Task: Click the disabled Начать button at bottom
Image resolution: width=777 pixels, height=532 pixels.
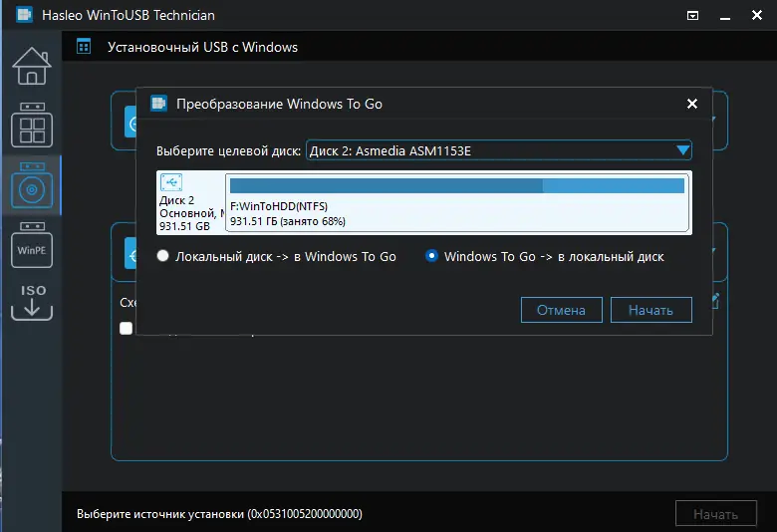Action: 716,514
